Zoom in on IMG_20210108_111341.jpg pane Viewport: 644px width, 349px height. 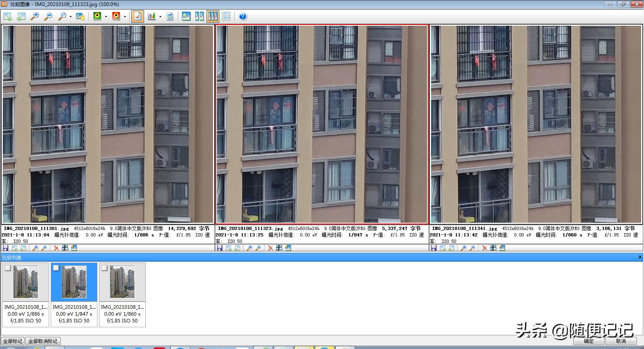pos(464,248)
